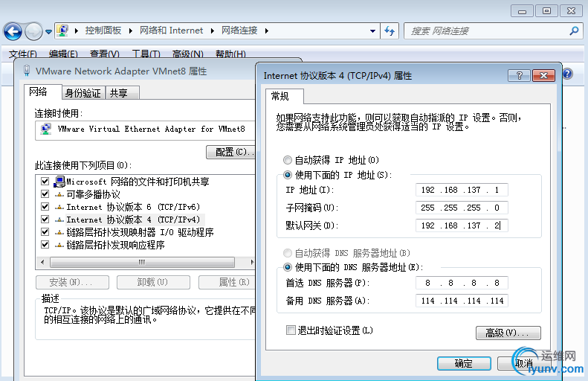Click the 链路层拓扑发现映射器 protocol icon

59,232
